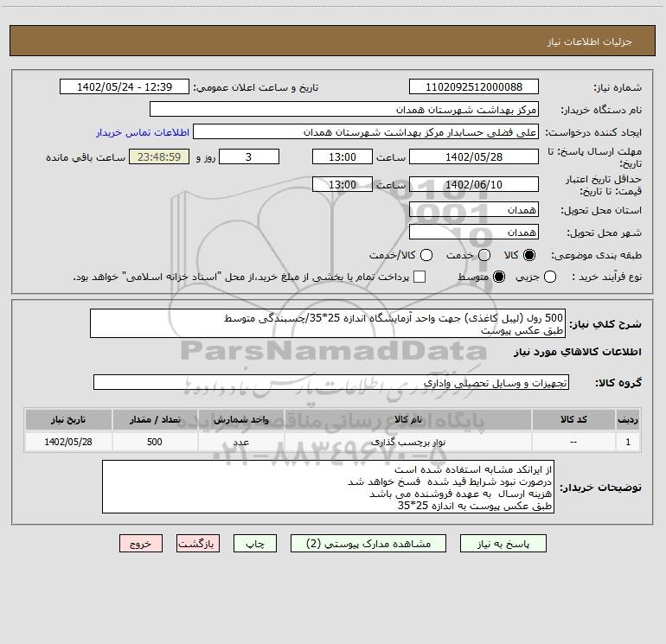Click goods group field 'تجهیزات و وسایل تحصیلی واداری'
The height and width of the screenshot is (644, 666).
click(x=331, y=382)
